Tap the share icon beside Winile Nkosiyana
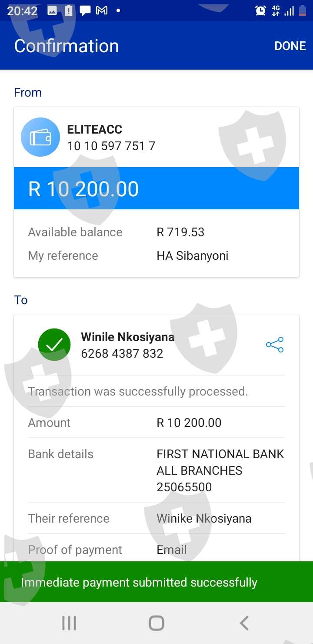The image size is (313, 644). [x=275, y=345]
